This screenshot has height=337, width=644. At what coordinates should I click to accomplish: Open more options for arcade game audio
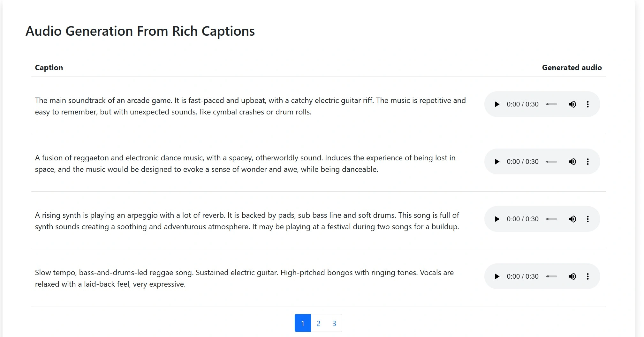(x=587, y=104)
